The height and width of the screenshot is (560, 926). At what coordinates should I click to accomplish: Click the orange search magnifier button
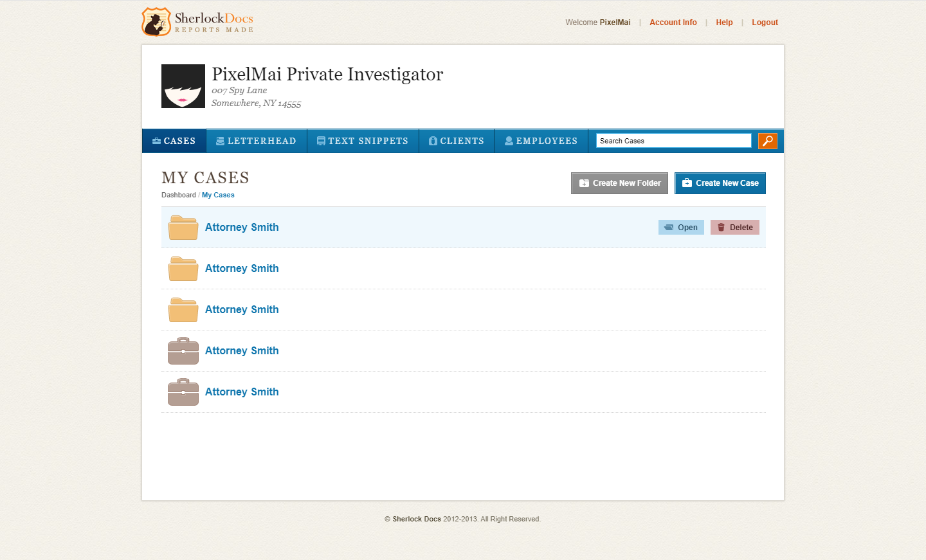(x=768, y=141)
